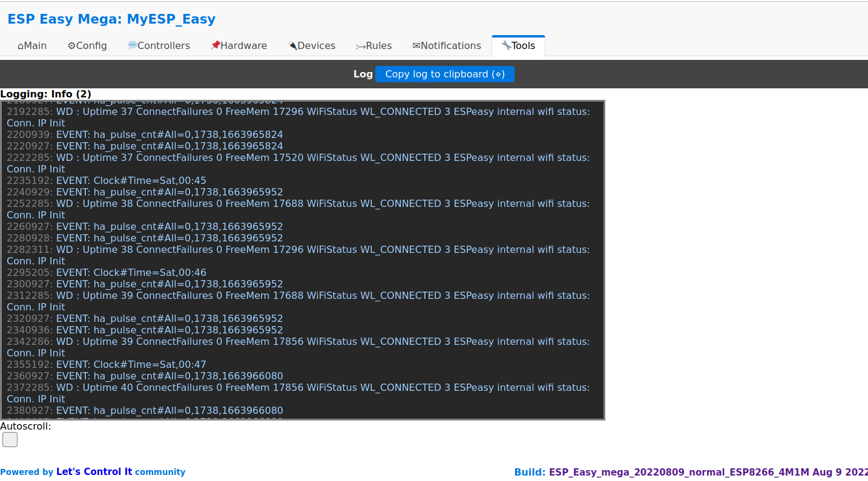Click log line with timestamp 2360927
Viewport: 868px width, 481px height.
pos(145,376)
